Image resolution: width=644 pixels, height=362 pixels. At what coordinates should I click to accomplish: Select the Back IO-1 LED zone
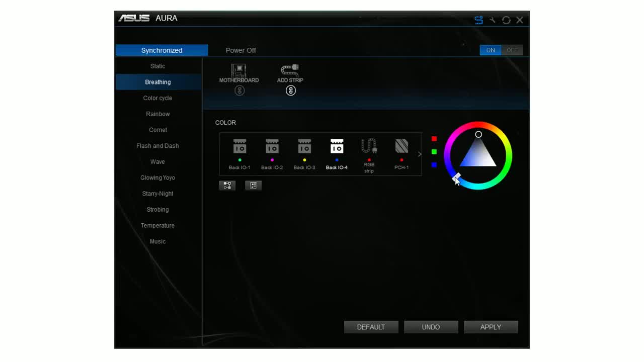[239, 154]
